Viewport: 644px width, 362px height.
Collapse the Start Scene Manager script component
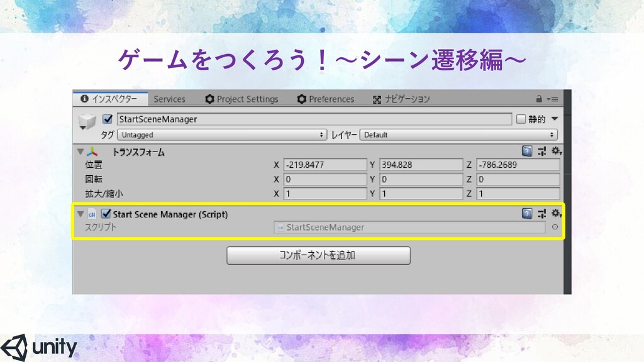80,214
